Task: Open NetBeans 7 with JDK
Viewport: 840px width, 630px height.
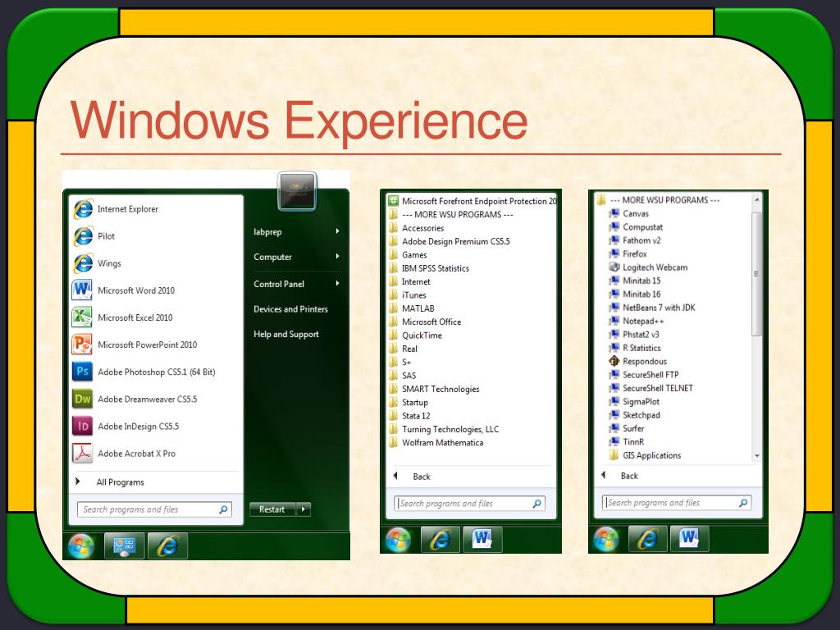Action: pyautogui.click(x=652, y=308)
